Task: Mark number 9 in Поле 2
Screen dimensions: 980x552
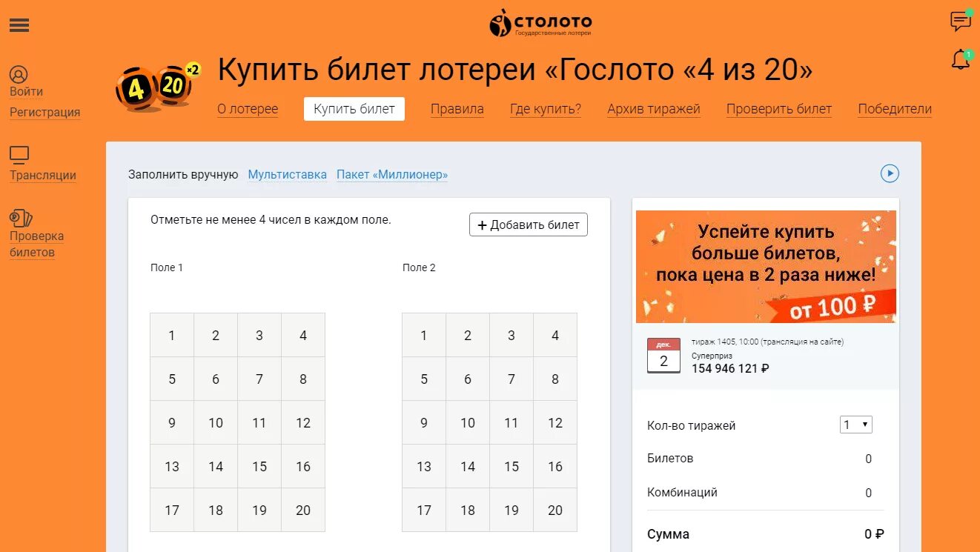Action: coord(424,422)
